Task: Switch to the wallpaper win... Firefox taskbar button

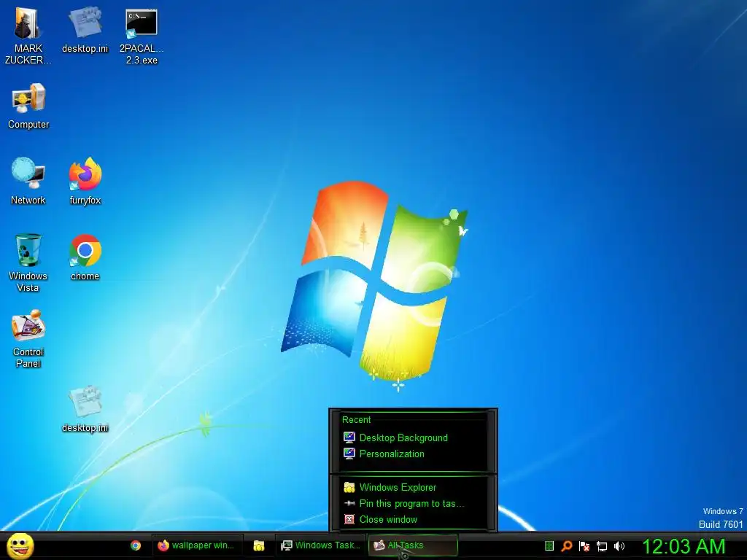Action: (197, 545)
